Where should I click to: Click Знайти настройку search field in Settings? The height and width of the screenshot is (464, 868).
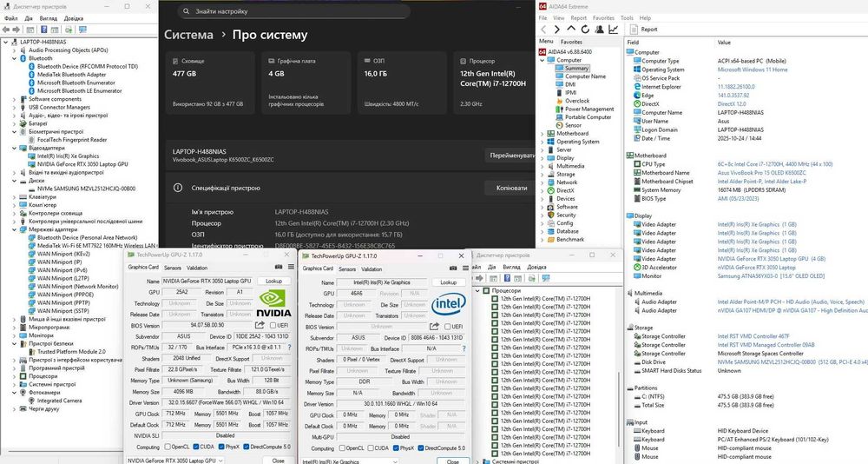[294, 11]
